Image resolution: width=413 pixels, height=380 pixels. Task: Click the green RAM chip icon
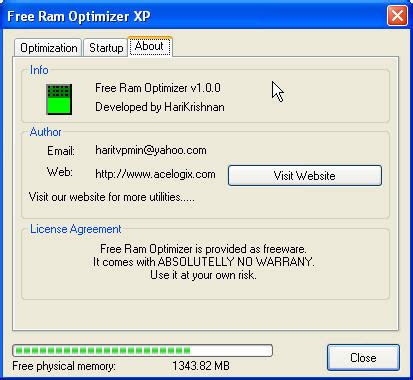[59, 99]
